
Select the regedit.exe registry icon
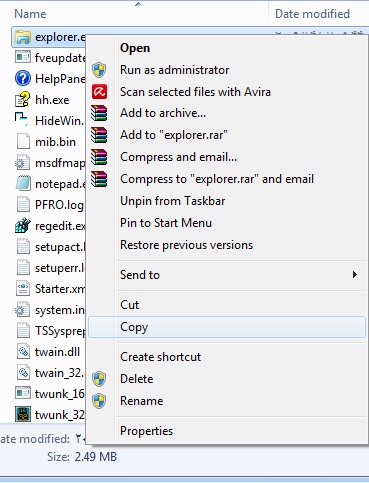[23, 226]
